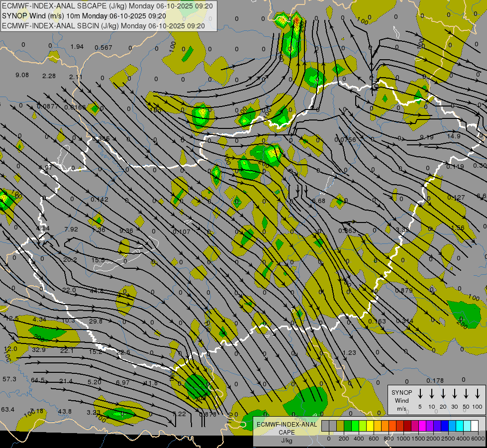Image resolution: width=487 pixels, height=448 pixels.
Task: Click the 20.2 value on the map
Action: click(70, 260)
